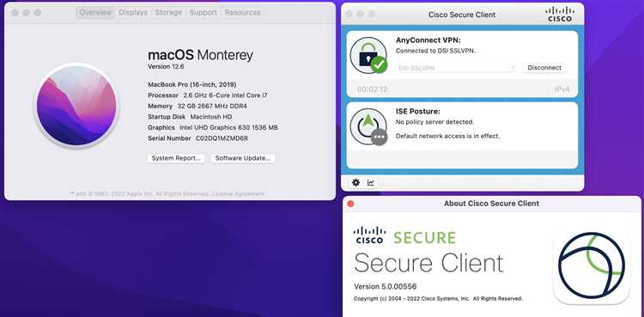644x317 pixels.
Task: Click the 'Version 12.6' text
Action: click(166, 67)
